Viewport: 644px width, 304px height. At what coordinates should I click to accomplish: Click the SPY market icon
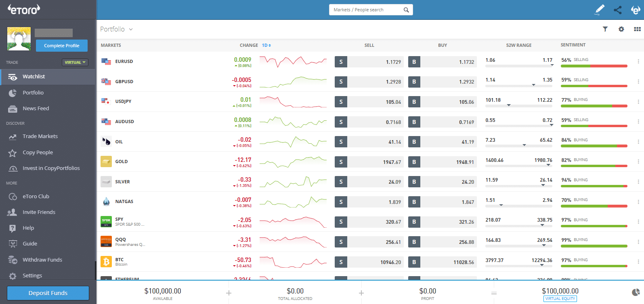(106, 222)
